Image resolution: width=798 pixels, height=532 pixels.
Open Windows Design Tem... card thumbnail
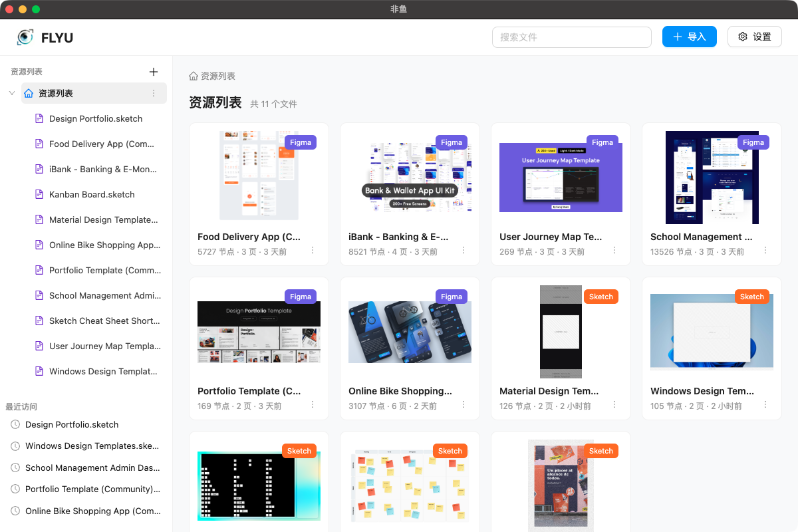tap(712, 332)
